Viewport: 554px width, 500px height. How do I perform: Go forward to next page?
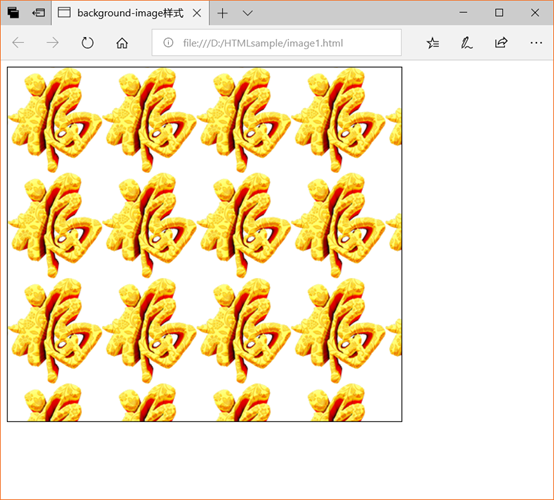click(x=53, y=43)
